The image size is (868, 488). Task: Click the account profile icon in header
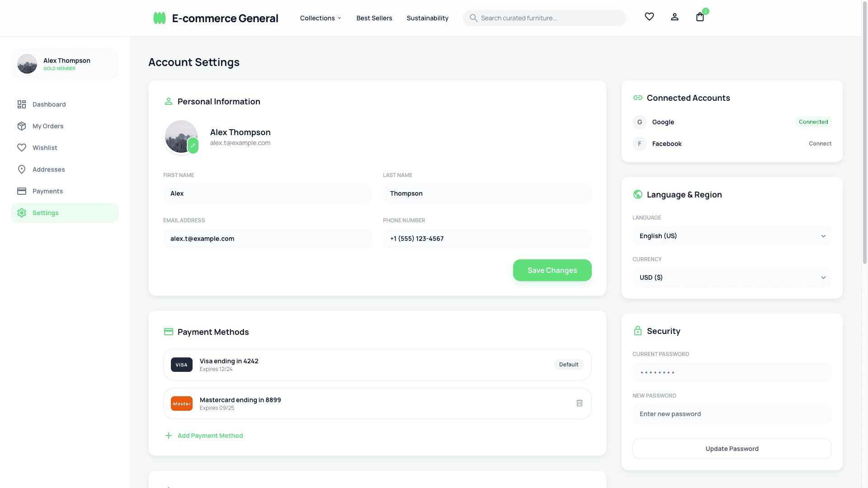click(x=675, y=17)
